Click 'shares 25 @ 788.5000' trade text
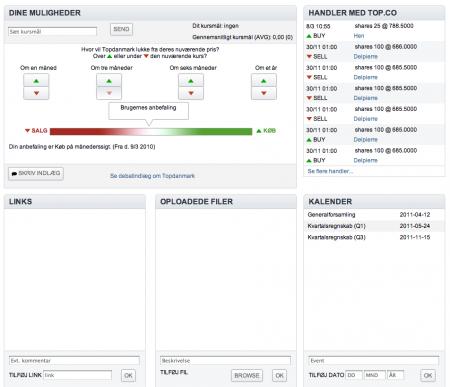The width and height of the screenshot is (450, 387). (x=384, y=26)
